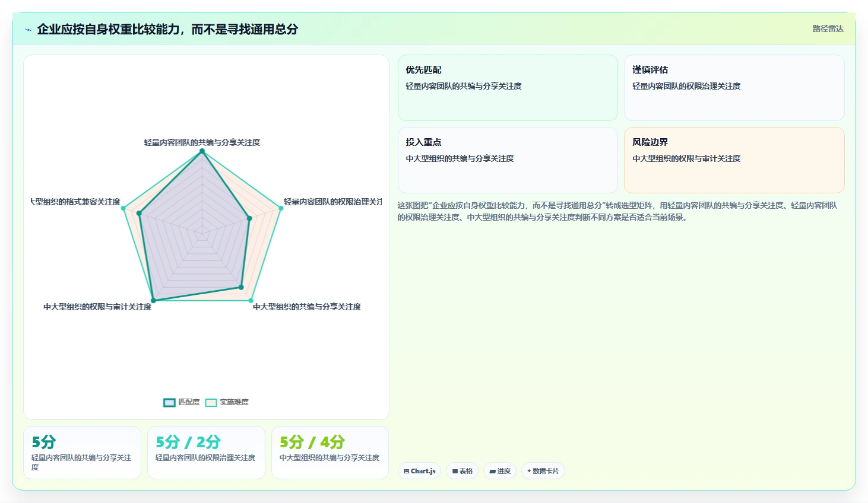Open the 风险边界 card
This screenshot has height=503, width=868.
click(x=734, y=160)
